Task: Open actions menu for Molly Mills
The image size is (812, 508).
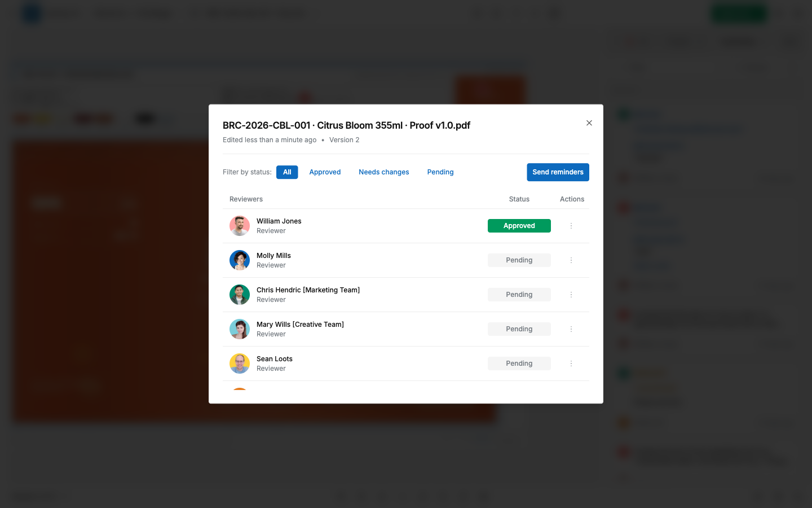Action: [x=571, y=260]
